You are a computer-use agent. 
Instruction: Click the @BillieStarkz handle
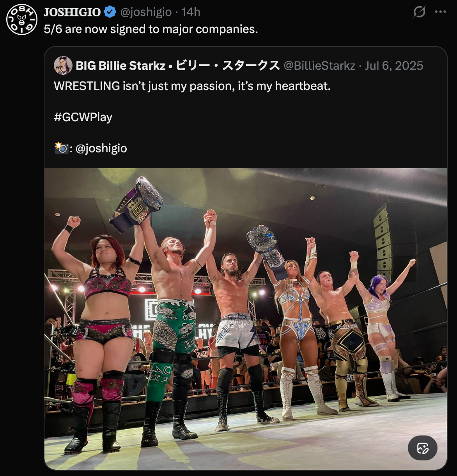pyautogui.click(x=319, y=65)
